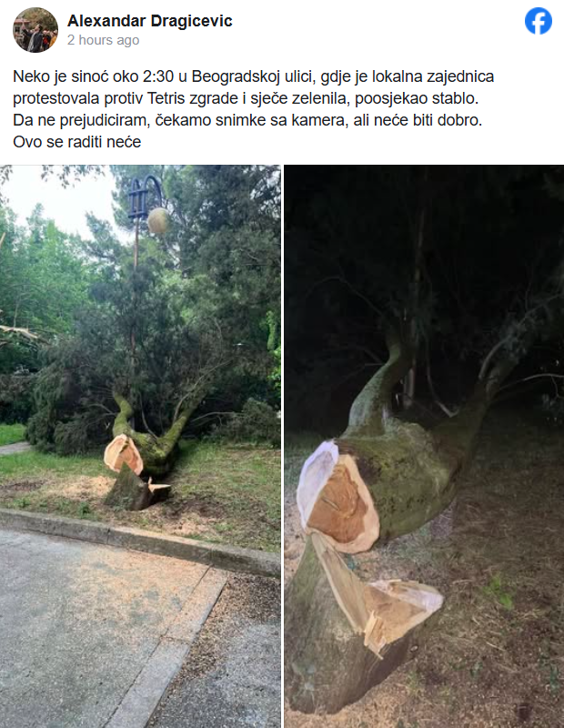The width and height of the screenshot is (564, 728).
Task: Click the street lamp globe in left photo
Action: click(x=157, y=221)
